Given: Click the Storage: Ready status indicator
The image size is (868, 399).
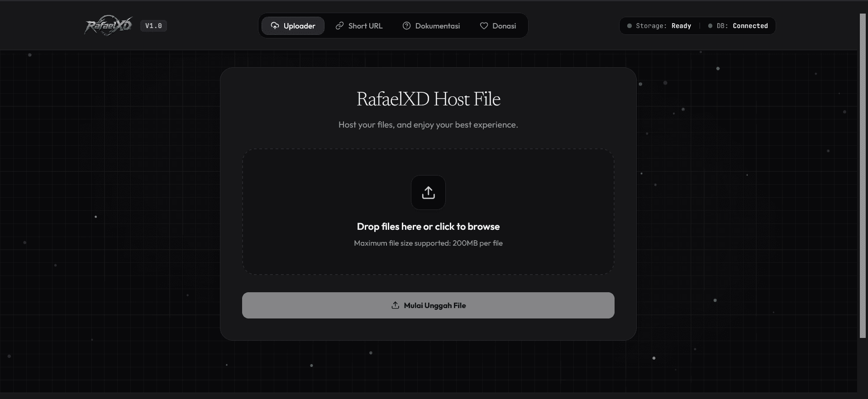Looking at the screenshot, I should [x=659, y=26].
